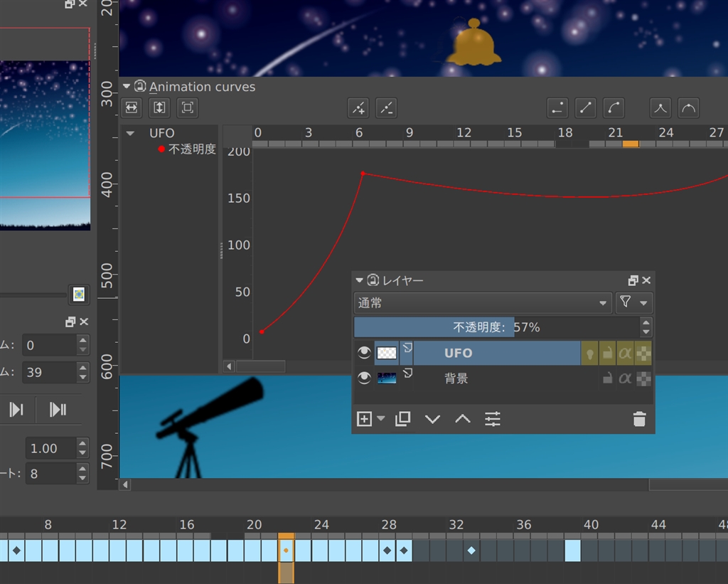This screenshot has width=728, height=584.
Task: Open new layer type dropdown arrow
Action: (x=381, y=418)
